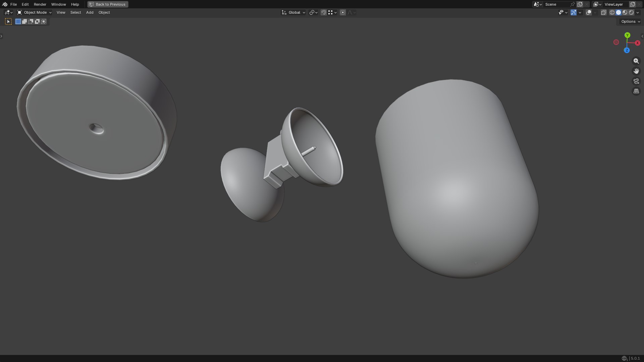
Task: Choose the Extend selection mode
Action: 24,21
